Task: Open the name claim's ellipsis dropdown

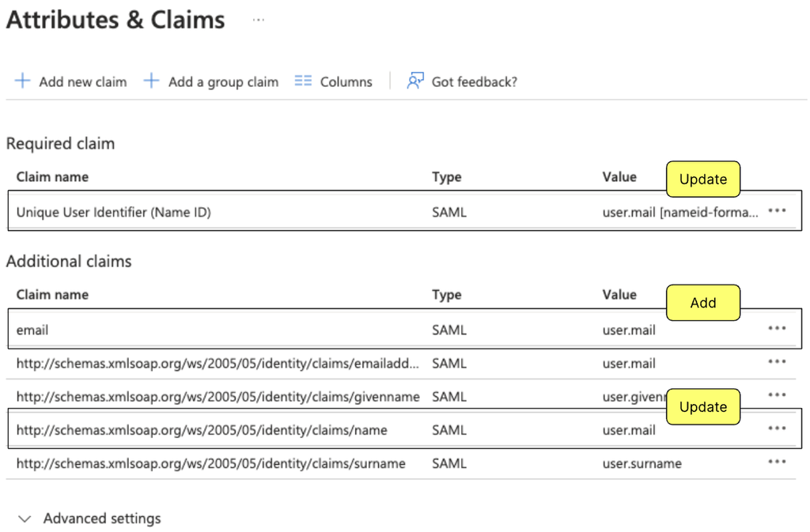Action: 777,428
